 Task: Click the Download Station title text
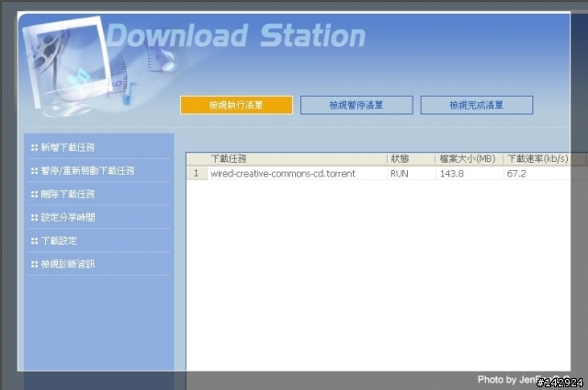[x=236, y=35]
